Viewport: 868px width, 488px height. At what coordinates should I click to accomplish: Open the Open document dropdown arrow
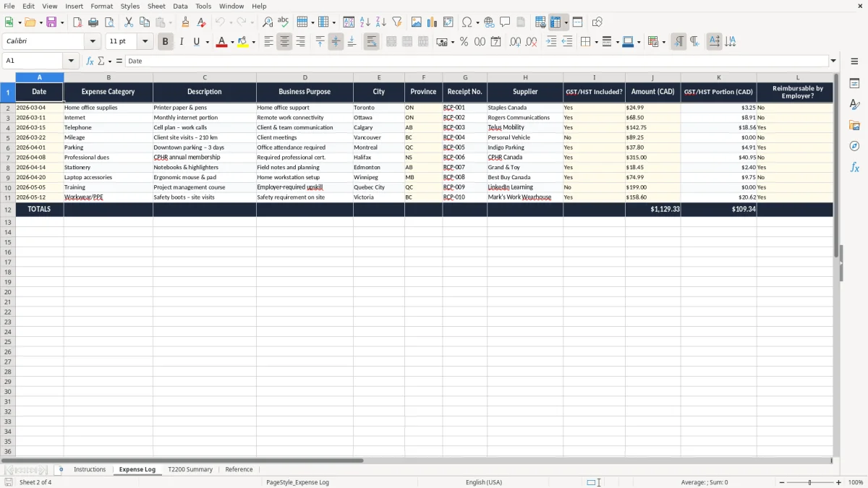click(40, 22)
